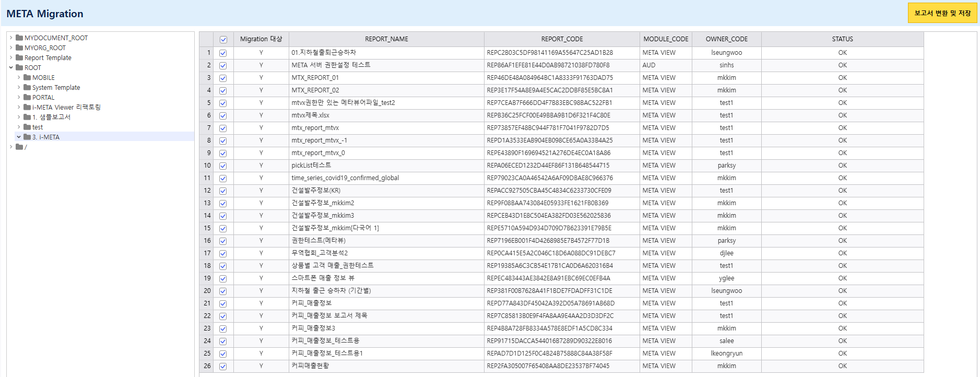
Task: Click the MYDOCUMENT_ROOT folder icon
Action: click(19, 38)
